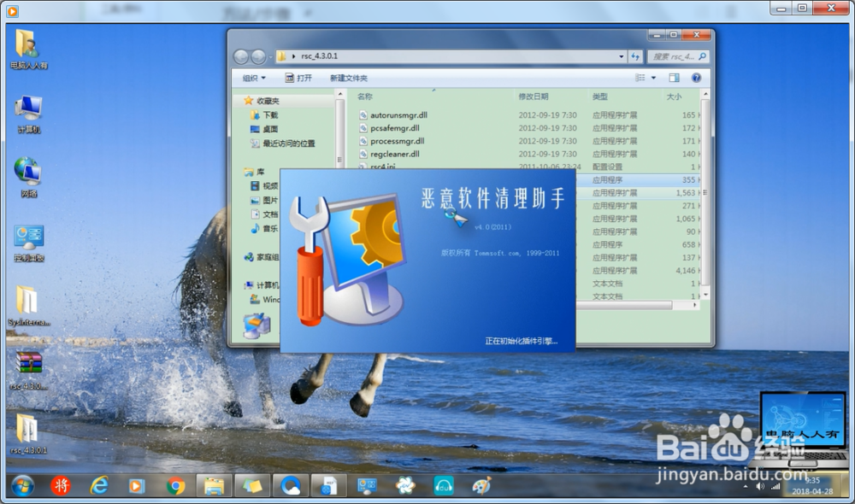
Task: Open the address bar history dropdown
Action: (622, 56)
